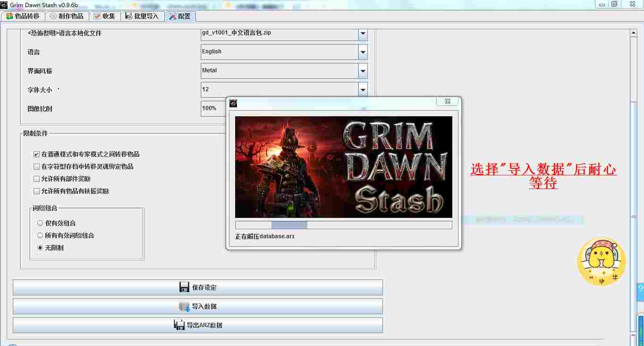Click the 物品转移 tab icon
The image size is (644, 346).
pyautogui.click(x=9, y=16)
